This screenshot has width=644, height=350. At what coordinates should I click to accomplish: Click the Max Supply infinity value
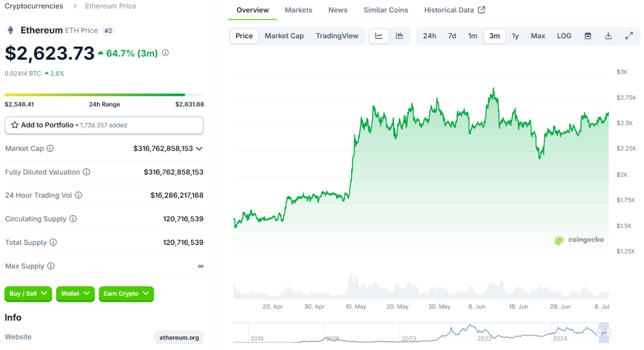tap(201, 266)
